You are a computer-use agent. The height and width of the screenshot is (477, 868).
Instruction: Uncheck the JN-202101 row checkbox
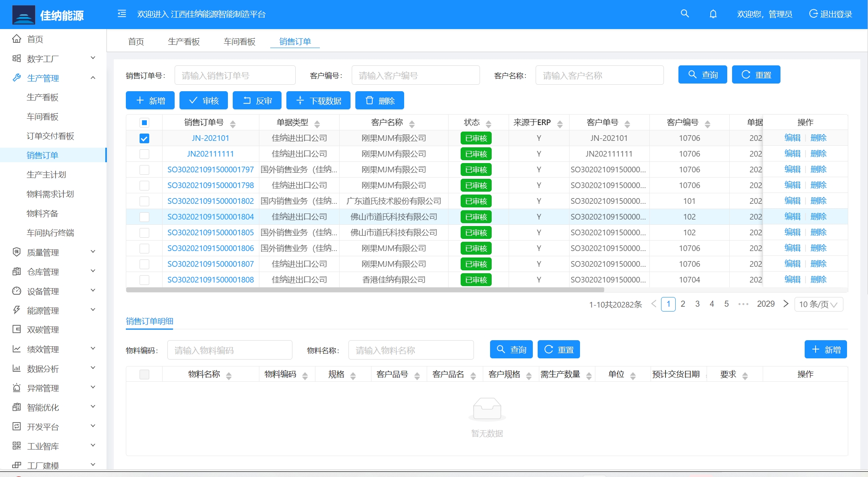click(144, 138)
